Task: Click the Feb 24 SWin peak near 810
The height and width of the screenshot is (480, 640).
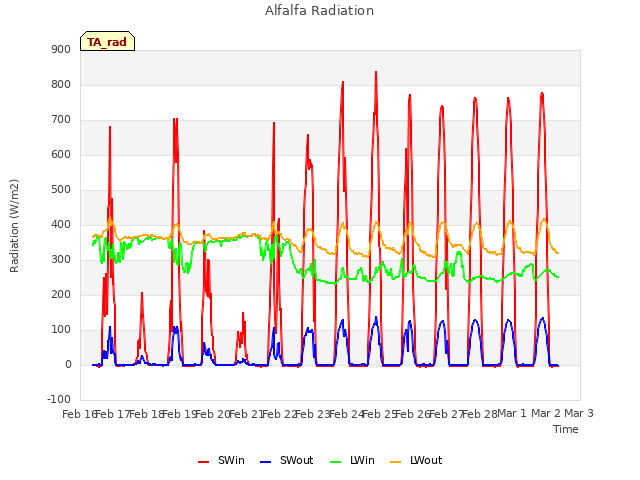Action: coord(343,82)
